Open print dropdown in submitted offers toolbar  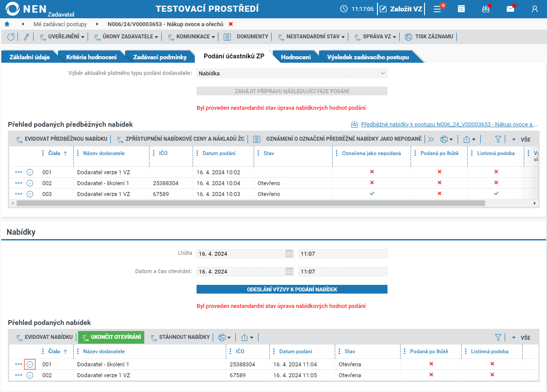(x=224, y=337)
